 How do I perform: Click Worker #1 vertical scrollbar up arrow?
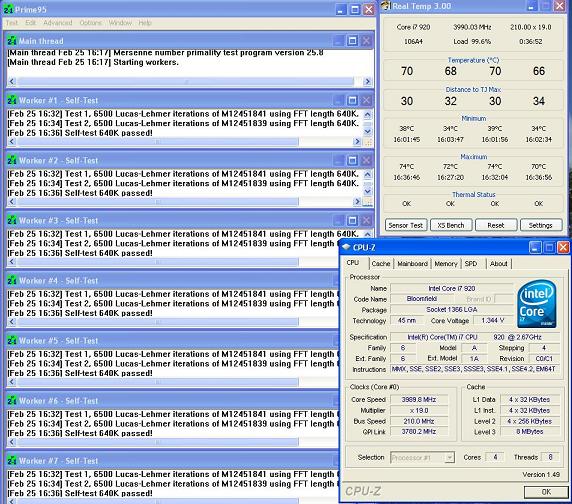[x=367, y=115]
